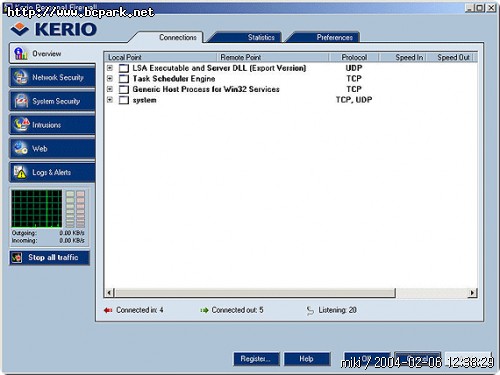
Task: Click the Logs & Alerts warning icon
Action: (x=20, y=172)
